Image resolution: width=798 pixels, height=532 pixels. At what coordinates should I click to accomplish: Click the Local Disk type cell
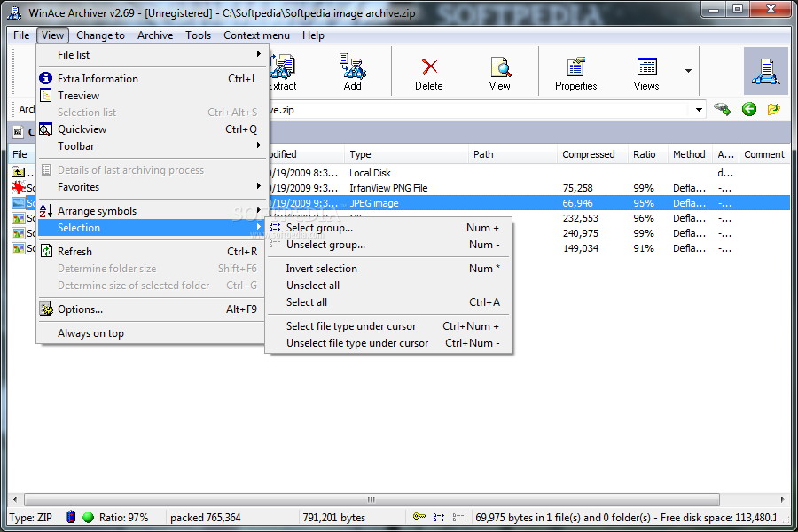coord(370,173)
